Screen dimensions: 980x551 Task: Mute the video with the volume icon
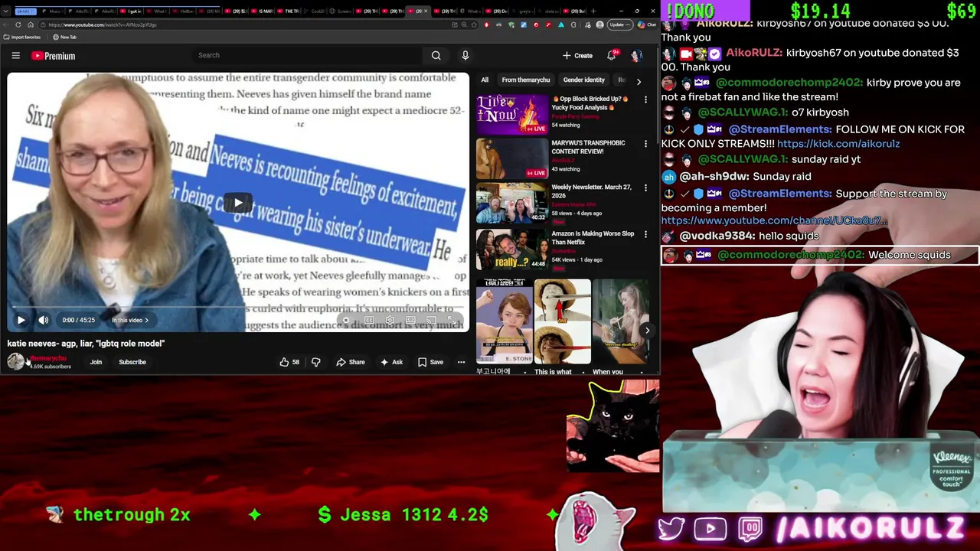(44, 320)
